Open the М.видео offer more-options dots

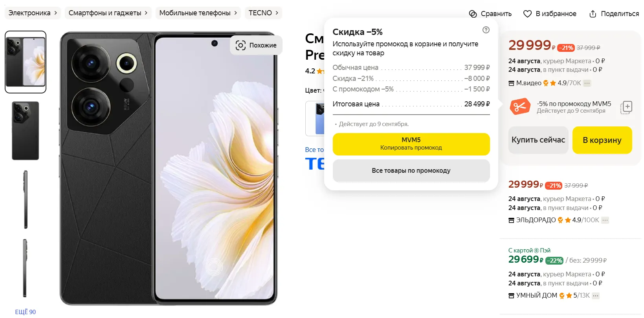pyautogui.click(x=587, y=83)
